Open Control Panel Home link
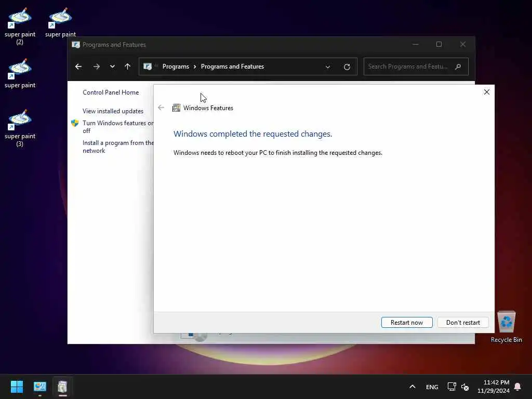532x399 pixels. pyautogui.click(x=111, y=92)
